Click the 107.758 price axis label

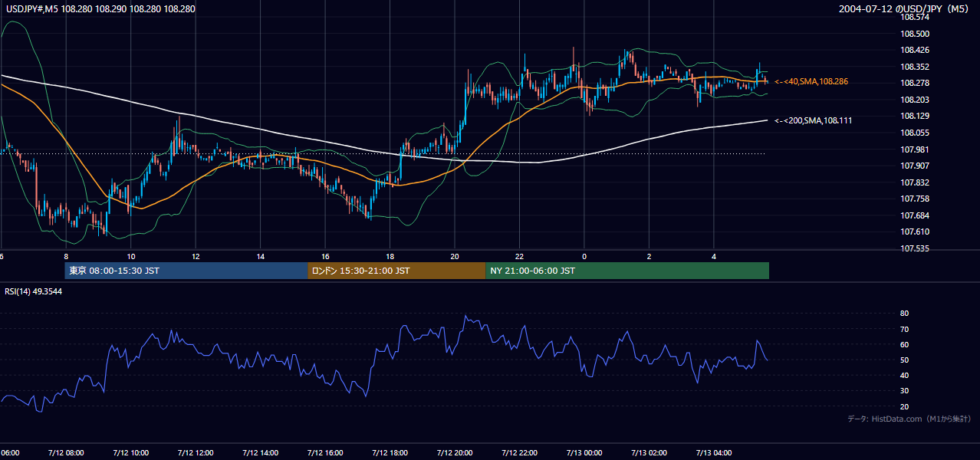click(914, 199)
